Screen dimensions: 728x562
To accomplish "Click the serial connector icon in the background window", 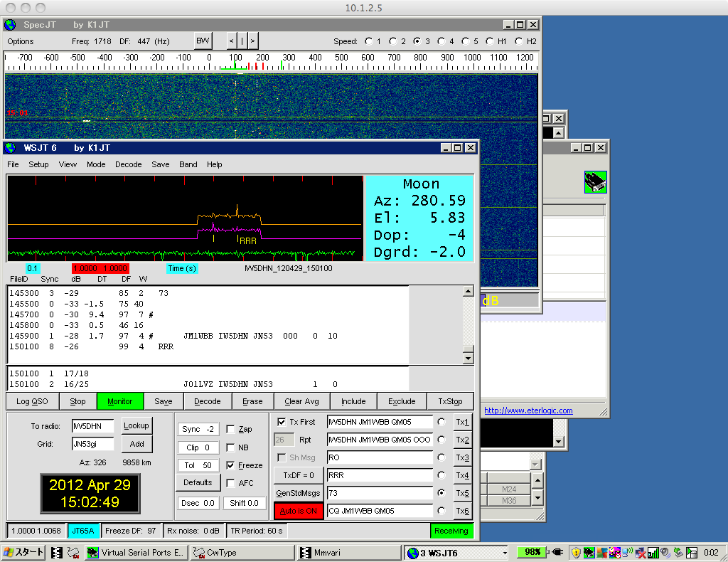I will pos(595,181).
